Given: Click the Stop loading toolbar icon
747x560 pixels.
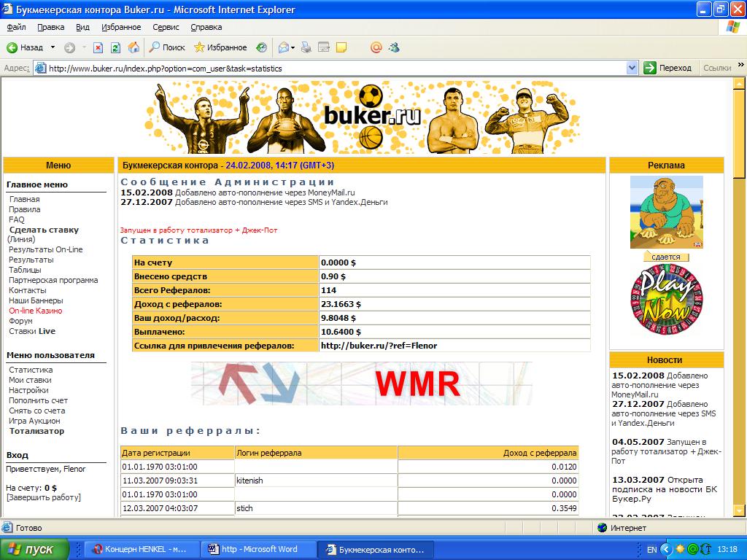Looking at the screenshot, I should coord(97,47).
